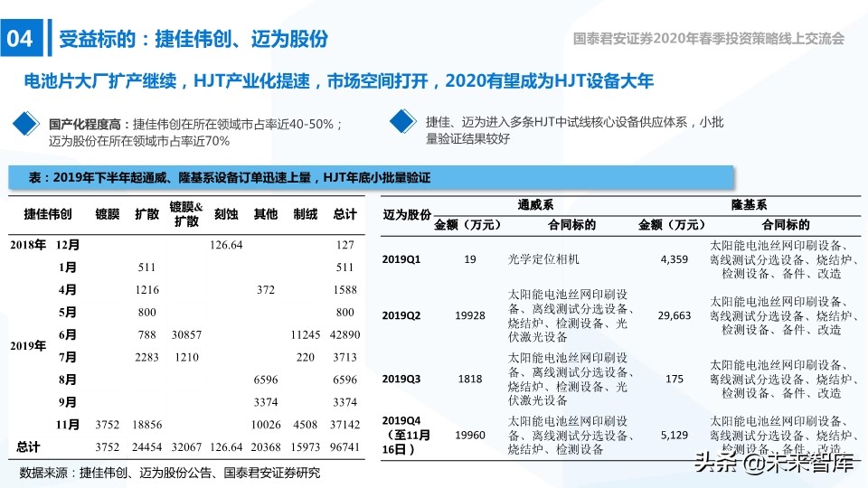Viewport: 868px width, 488px height.
Task: Select the '扩散' column header
Action: tap(146, 214)
